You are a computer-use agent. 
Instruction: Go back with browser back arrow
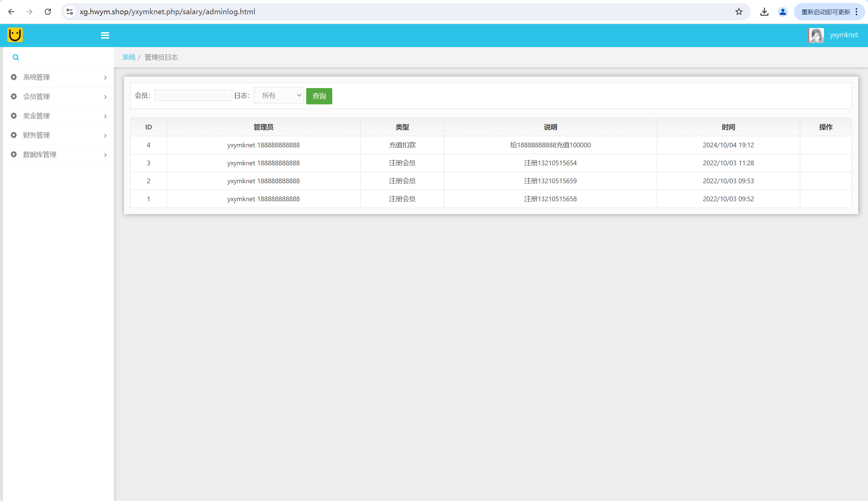point(12,12)
